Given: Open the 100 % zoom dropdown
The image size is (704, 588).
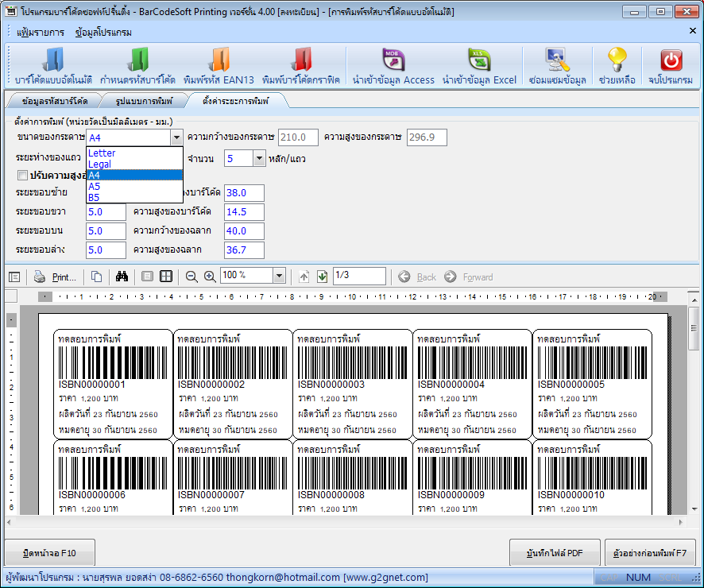Looking at the screenshot, I should point(279,276).
